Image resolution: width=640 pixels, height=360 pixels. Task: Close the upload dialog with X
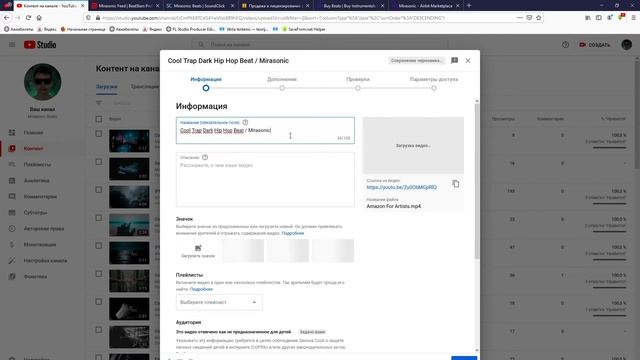(468, 60)
